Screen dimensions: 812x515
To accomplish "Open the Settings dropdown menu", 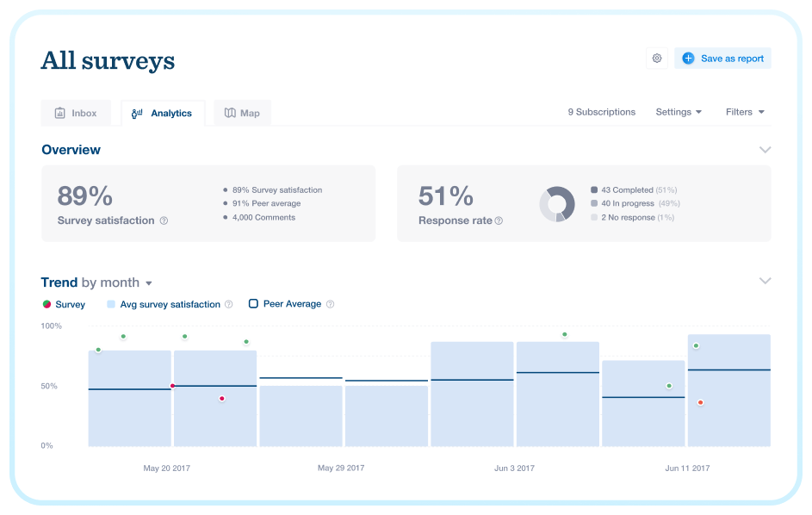I will click(679, 112).
